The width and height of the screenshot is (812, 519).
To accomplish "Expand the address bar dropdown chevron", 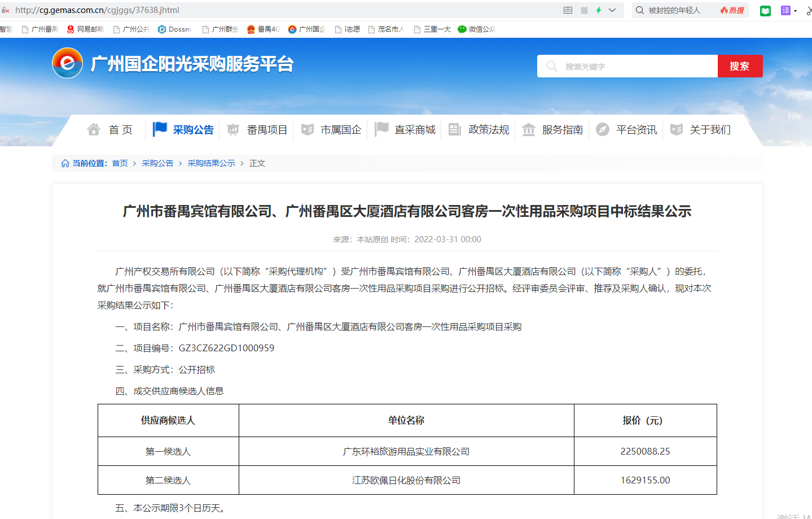I will pyautogui.click(x=612, y=10).
